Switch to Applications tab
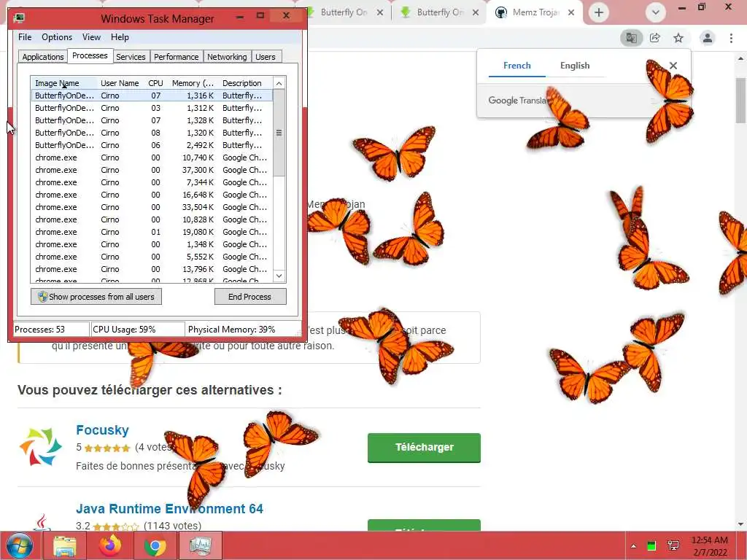The width and height of the screenshot is (747, 560). (x=43, y=57)
